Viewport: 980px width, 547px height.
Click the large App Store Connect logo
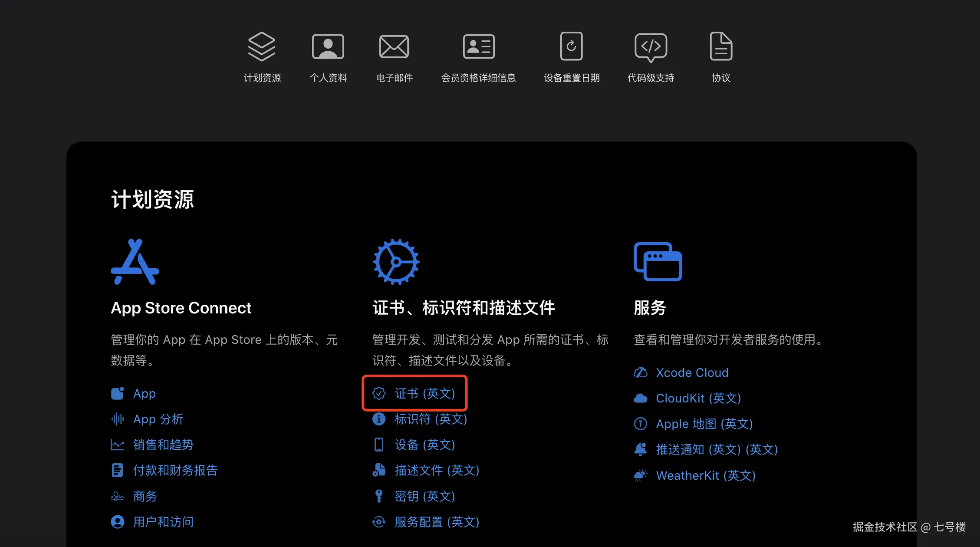click(135, 262)
